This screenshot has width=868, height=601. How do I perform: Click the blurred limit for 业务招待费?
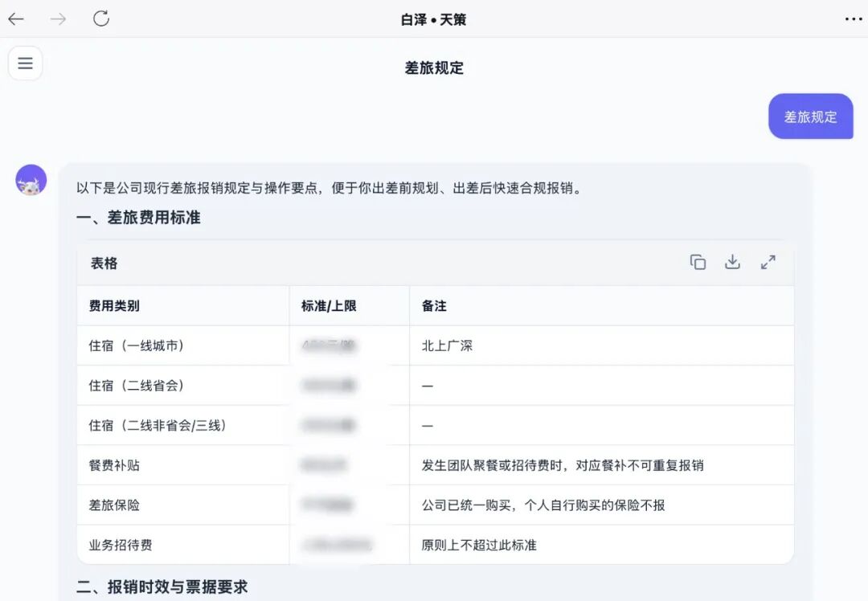pos(337,545)
